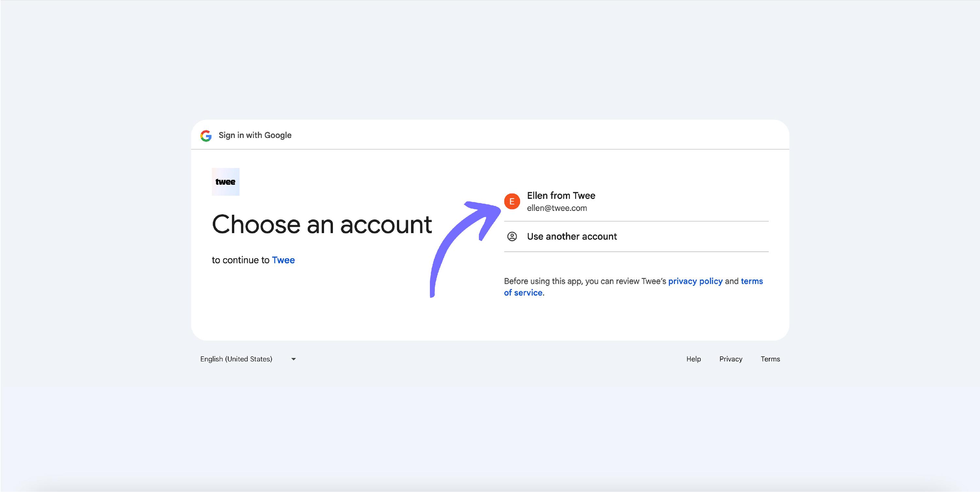Select the orange E avatar for Ellen

(512, 201)
